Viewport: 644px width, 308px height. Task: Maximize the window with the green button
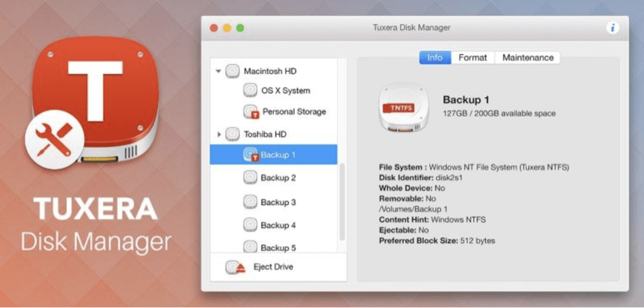(240, 28)
